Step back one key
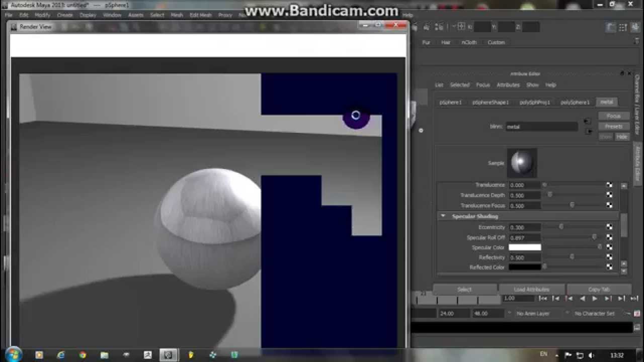Viewport: 644px width, 362px height. tap(569, 299)
